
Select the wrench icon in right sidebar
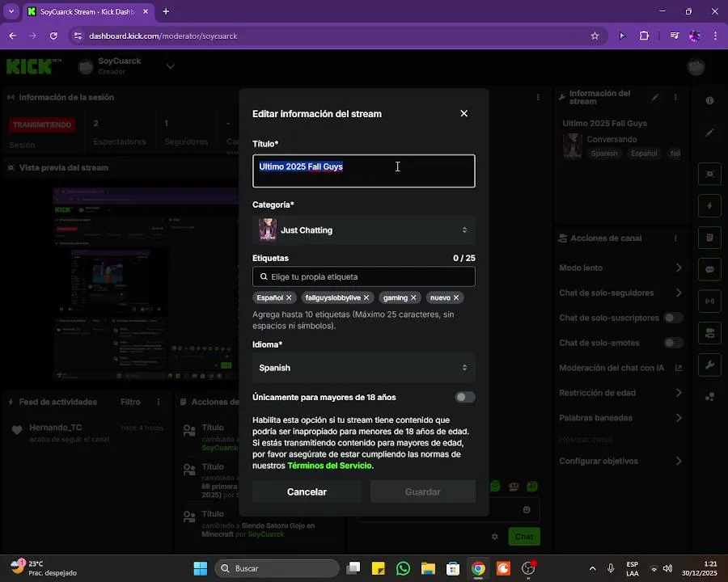tap(709, 365)
